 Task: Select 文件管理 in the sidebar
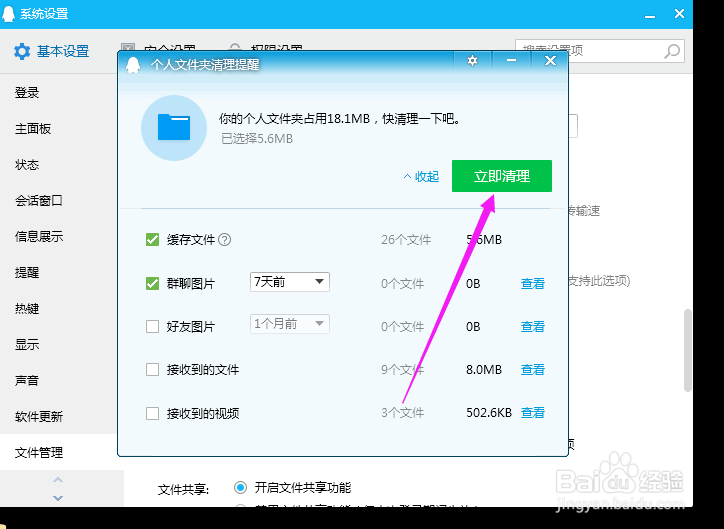pos(58,453)
